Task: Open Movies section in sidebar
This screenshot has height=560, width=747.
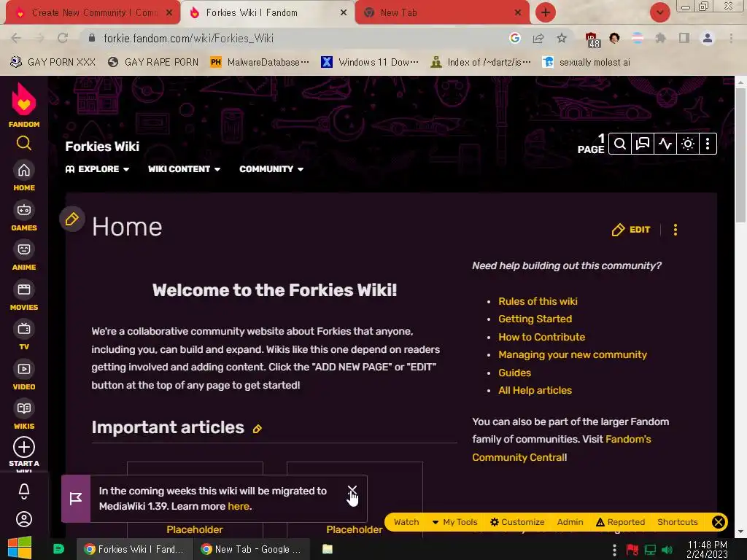Action: 24,296
